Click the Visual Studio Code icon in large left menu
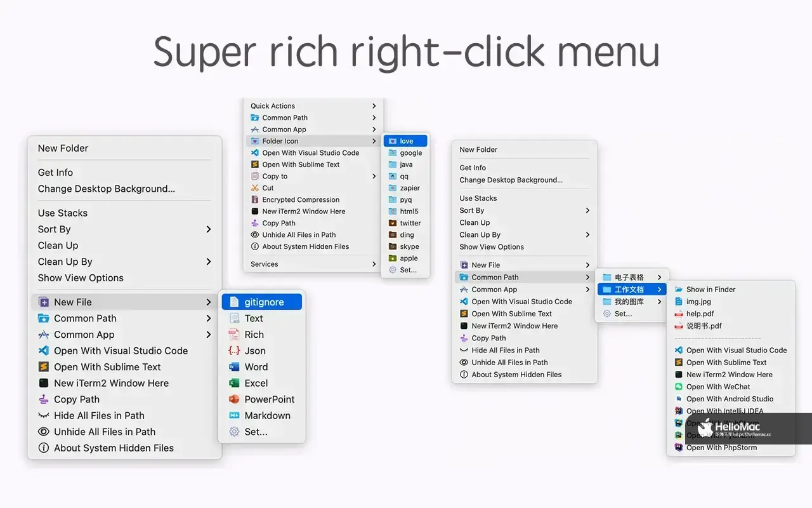The height and width of the screenshot is (508, 812). point(44,351)
